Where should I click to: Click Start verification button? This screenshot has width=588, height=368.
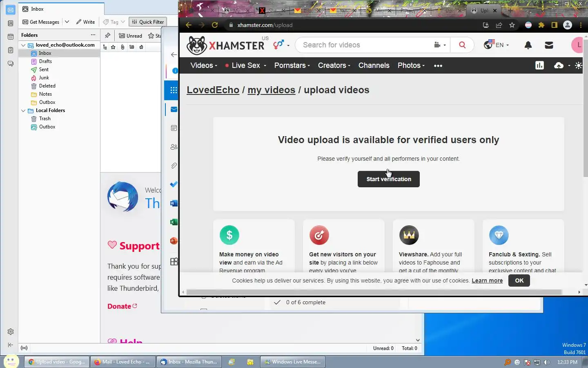coord(389,179)
